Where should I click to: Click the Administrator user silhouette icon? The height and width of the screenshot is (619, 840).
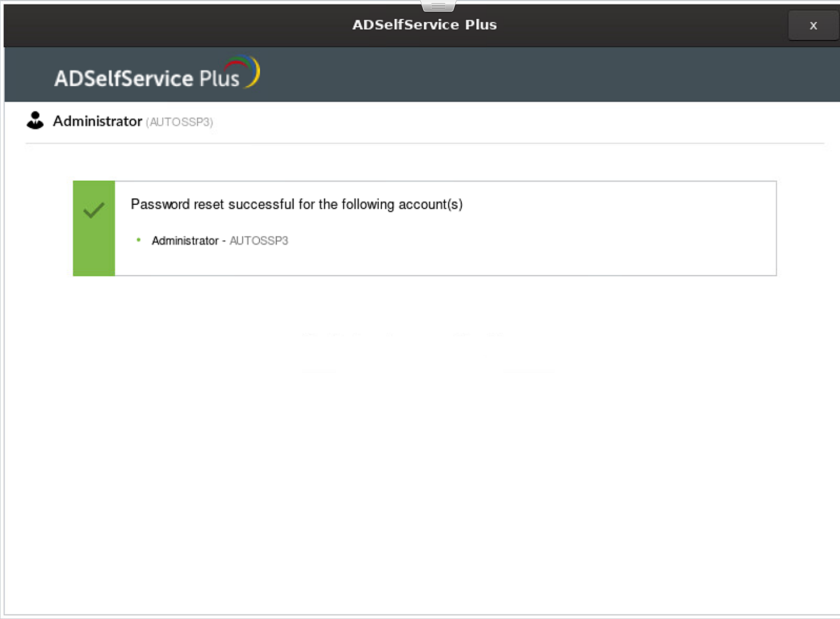35,121
